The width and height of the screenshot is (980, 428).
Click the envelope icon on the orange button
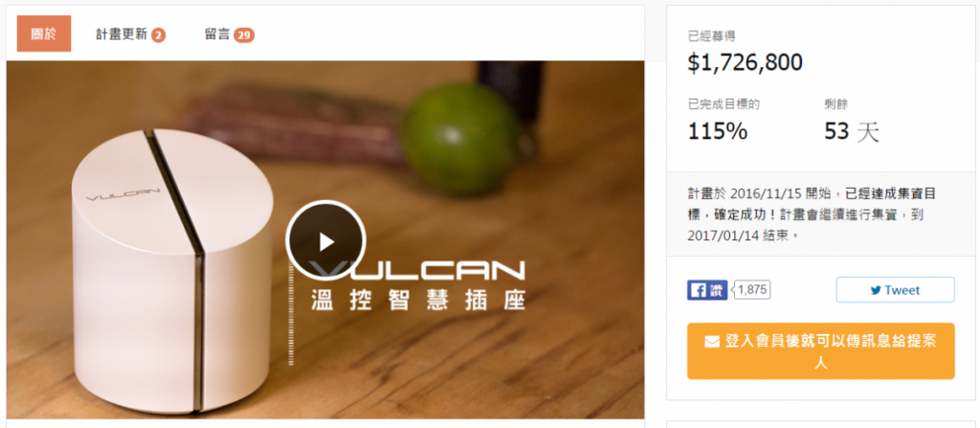[712, 342]
